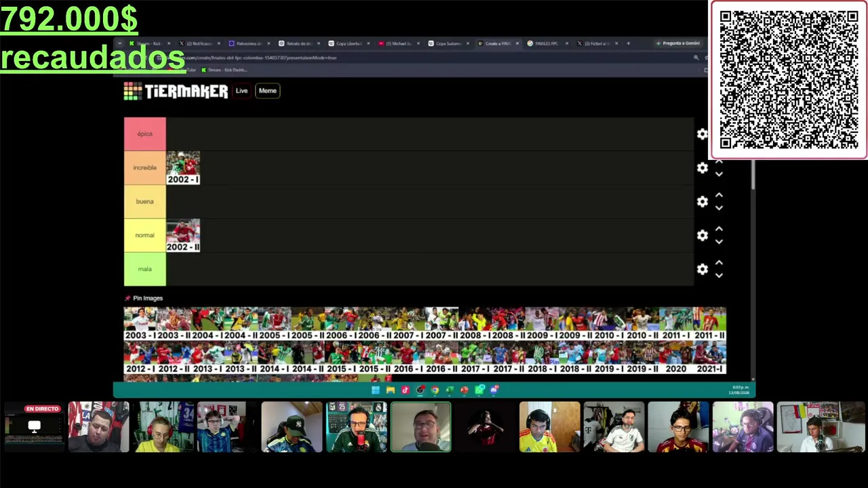
Task: Open the Stream - Kick Dashboard bookmark
Action: 224,70
